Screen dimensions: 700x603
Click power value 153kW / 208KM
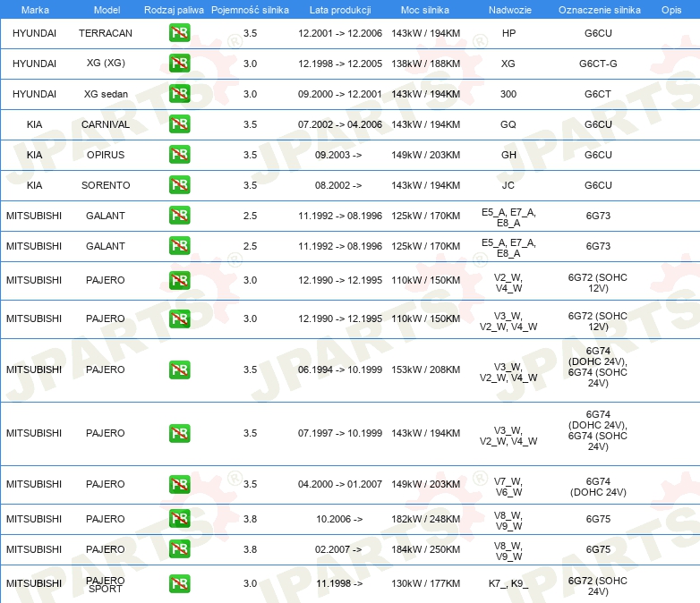pos(426,369)
